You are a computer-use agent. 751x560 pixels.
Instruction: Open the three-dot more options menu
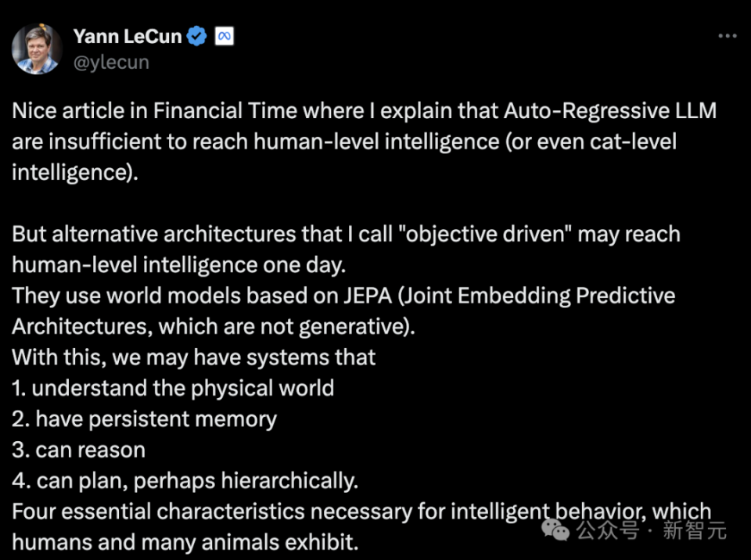click(x=727, y=36)
